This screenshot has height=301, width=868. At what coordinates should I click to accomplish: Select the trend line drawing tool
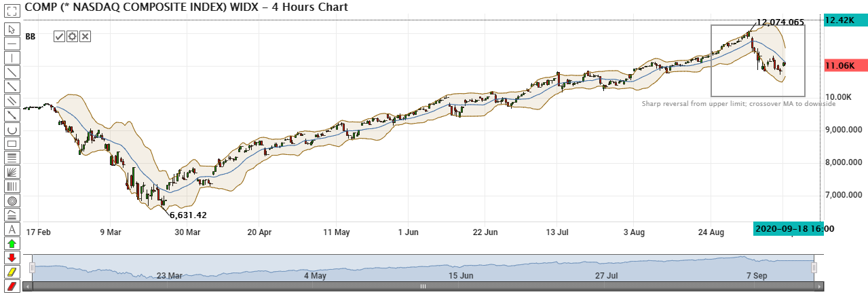coord(12,72)
